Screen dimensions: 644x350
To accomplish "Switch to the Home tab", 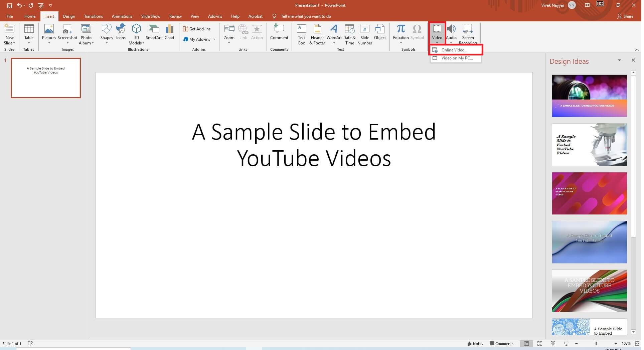I will point(30,16).
